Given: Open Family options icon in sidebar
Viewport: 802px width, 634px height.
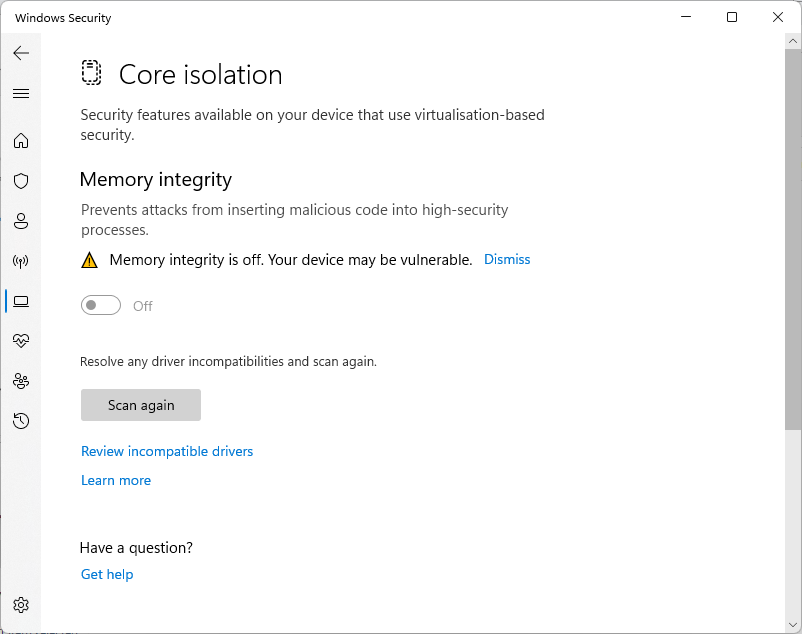Looking at the screenshot, I should [21, 381].
